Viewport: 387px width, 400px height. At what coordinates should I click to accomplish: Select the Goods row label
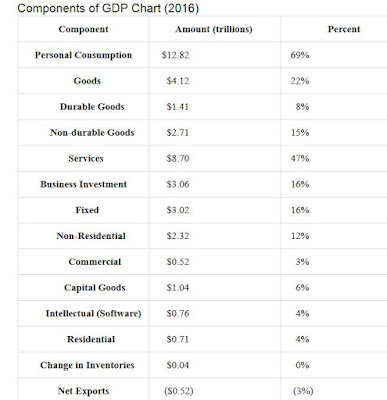click(x=87, y=81)
